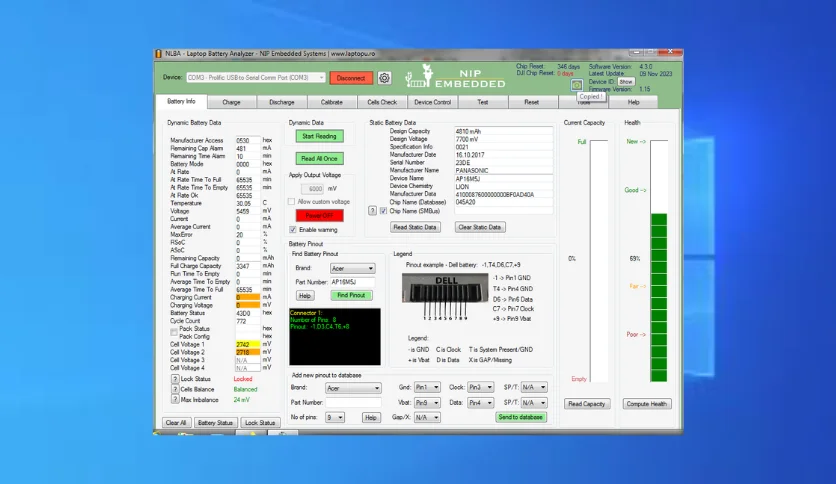Tick the Pack Status checkbox
Viewport: 836px width, 484px height.
(x=174, y=332)
